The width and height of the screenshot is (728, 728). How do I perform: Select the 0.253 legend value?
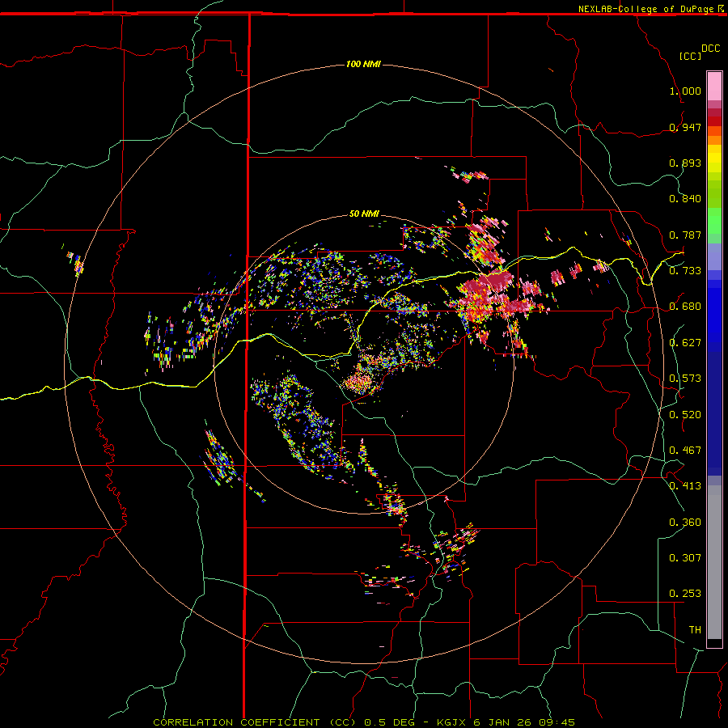coord(685,594)
